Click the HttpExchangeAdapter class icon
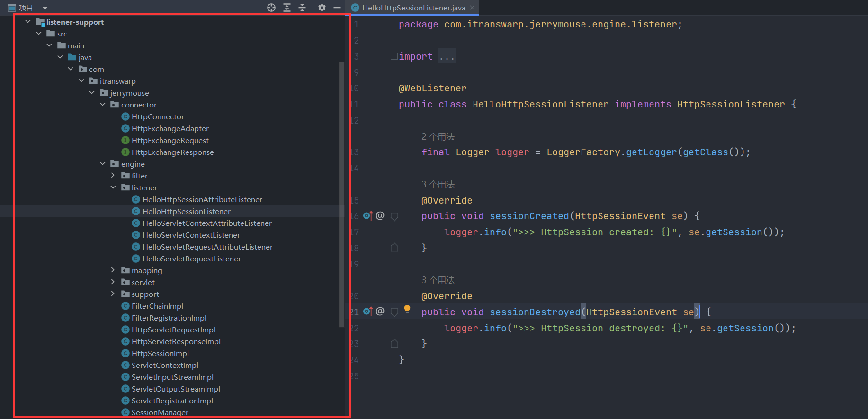 point(125,128)
